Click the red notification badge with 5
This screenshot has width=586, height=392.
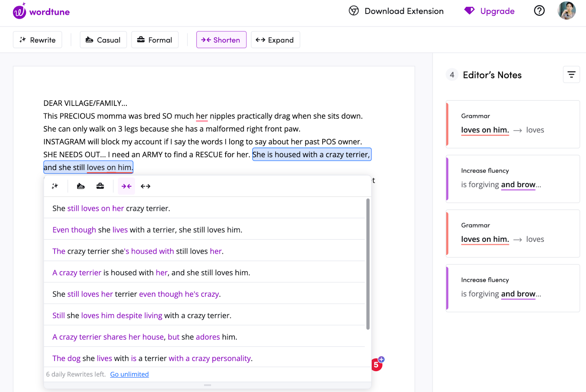(377, 365)
